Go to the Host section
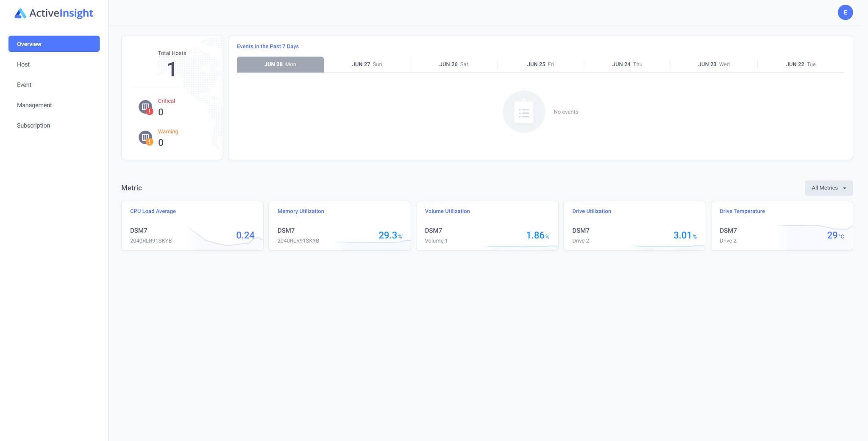This screenshot has height=441, width=868. [23, 64]
